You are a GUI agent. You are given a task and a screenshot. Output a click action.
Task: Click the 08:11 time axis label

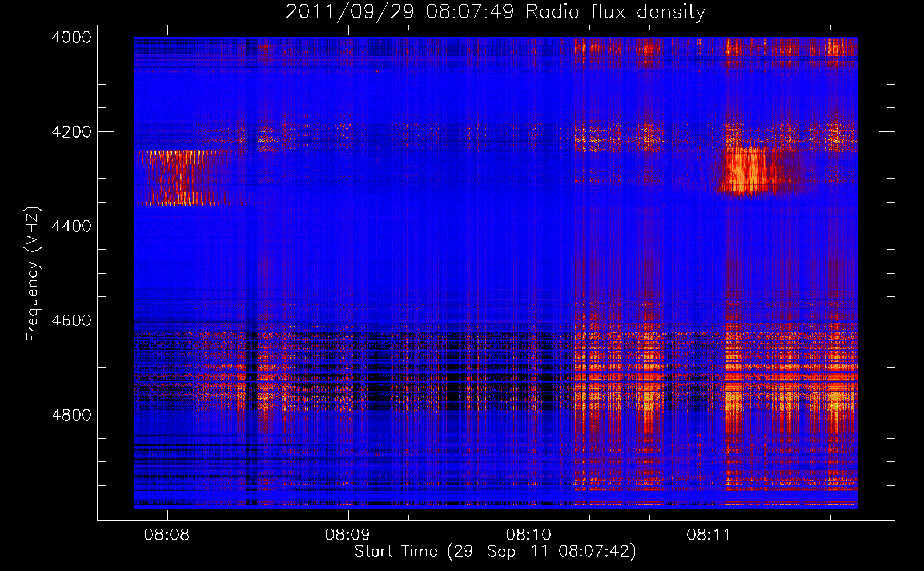click(x=709, y=534)
